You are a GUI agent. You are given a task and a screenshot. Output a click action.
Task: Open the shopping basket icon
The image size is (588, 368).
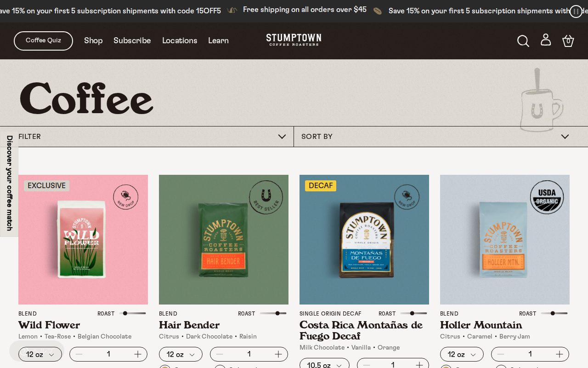pyautogui.click(x=568, y=41)
